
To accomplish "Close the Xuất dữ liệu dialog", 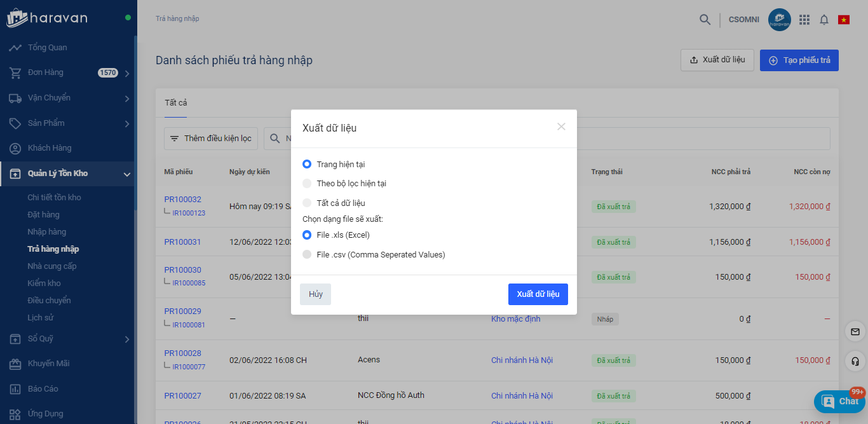I will coord(561,127).
